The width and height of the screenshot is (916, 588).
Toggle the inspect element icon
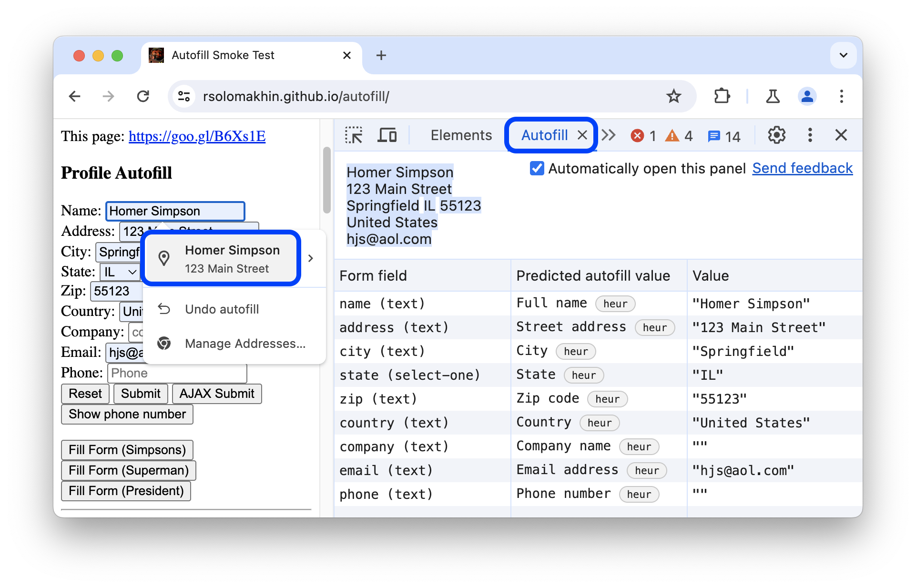point(353,135)
